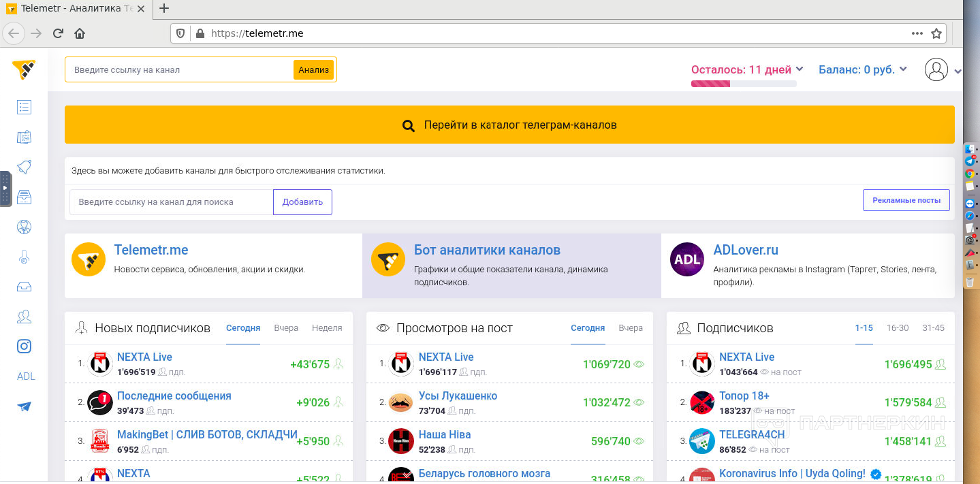This screenshot has height=484, width=980.
Task: Click the tracking protection shield icon
Action: click(x=180, y=33)
